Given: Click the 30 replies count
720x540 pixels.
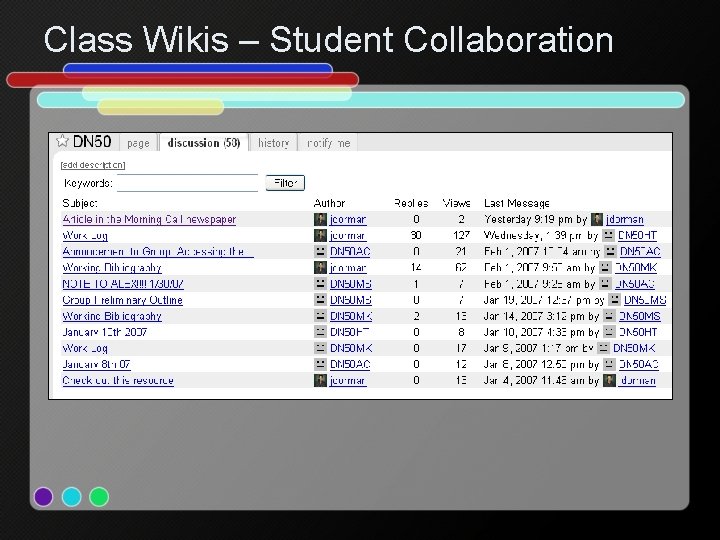Looking at the screenshot, I should click(416, 236).
